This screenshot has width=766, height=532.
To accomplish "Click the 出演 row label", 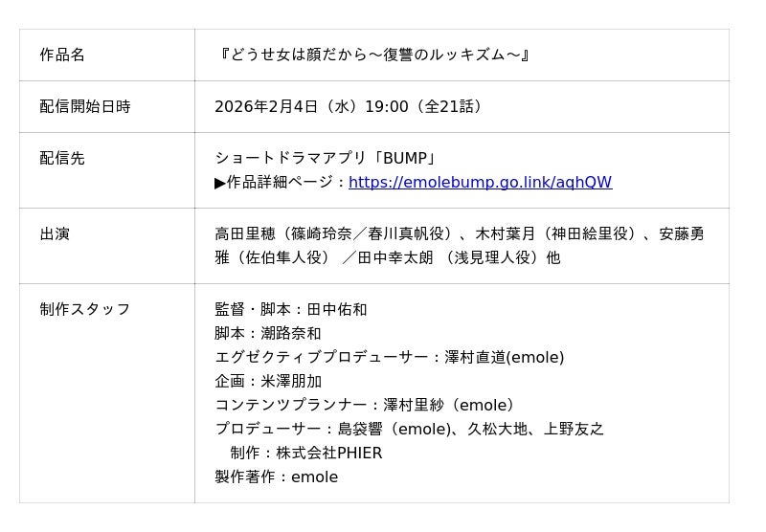I will coord(55,233).
